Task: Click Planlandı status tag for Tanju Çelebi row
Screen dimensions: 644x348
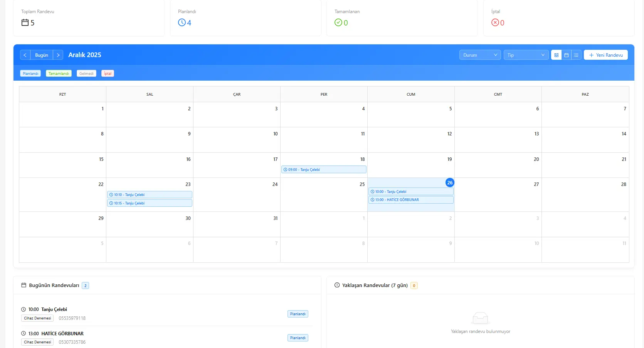Action: pos(298,314)
